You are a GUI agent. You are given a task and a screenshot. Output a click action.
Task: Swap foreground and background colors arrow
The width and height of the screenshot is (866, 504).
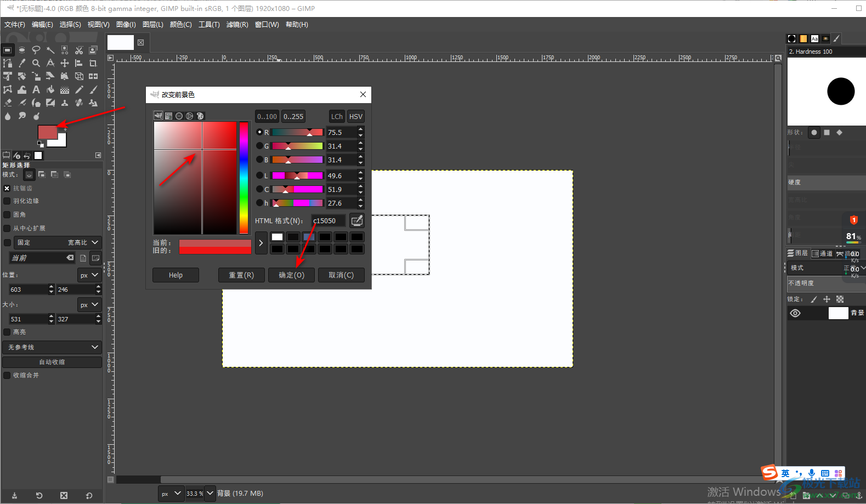(x=65, y=129)
